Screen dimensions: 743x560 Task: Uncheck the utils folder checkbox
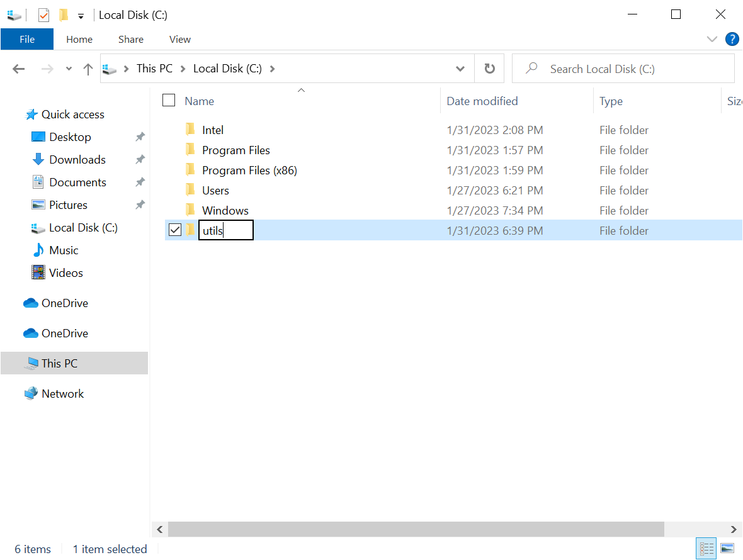[x=174, y=230]
